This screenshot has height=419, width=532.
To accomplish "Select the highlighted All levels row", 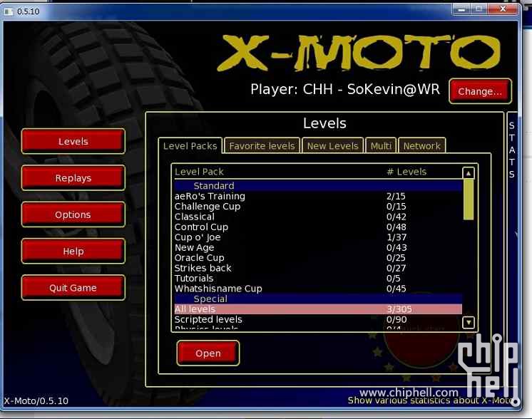I will (318, 309).
